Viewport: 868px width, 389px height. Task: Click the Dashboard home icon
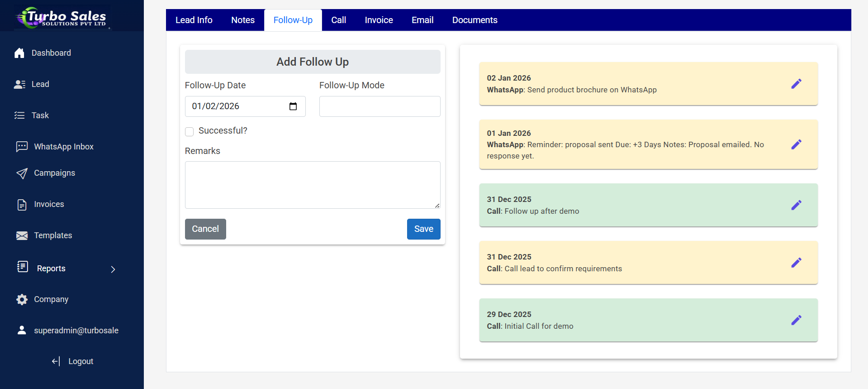(19, 53)
